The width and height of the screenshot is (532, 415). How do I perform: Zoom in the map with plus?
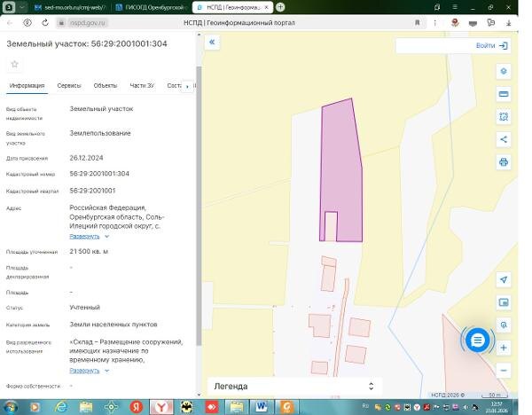pos(504,348)
